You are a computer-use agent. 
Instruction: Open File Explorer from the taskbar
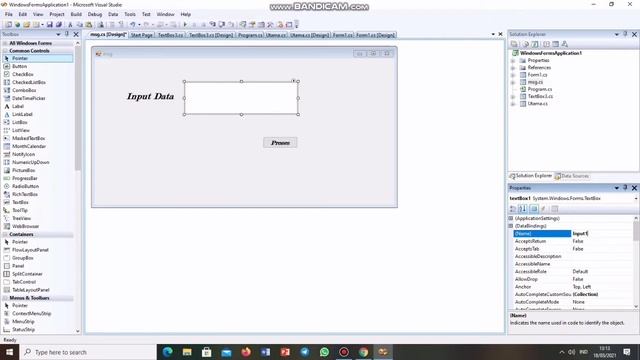pyautogui.click(x=187, y=352)
